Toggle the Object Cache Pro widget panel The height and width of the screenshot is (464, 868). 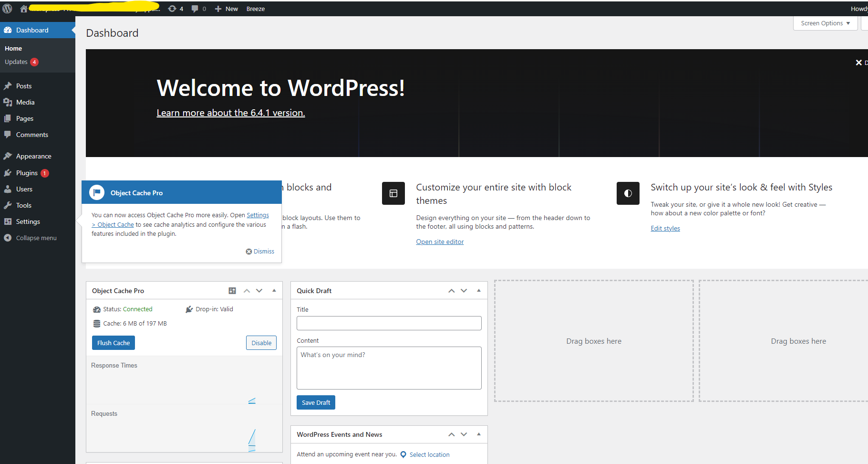(274, 290)
